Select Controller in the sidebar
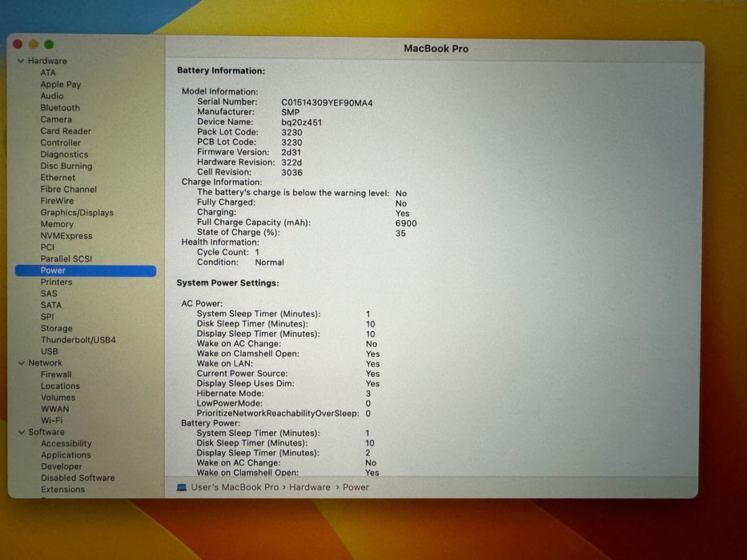Screen dimensions: 747x560 (x=61, y=142)
